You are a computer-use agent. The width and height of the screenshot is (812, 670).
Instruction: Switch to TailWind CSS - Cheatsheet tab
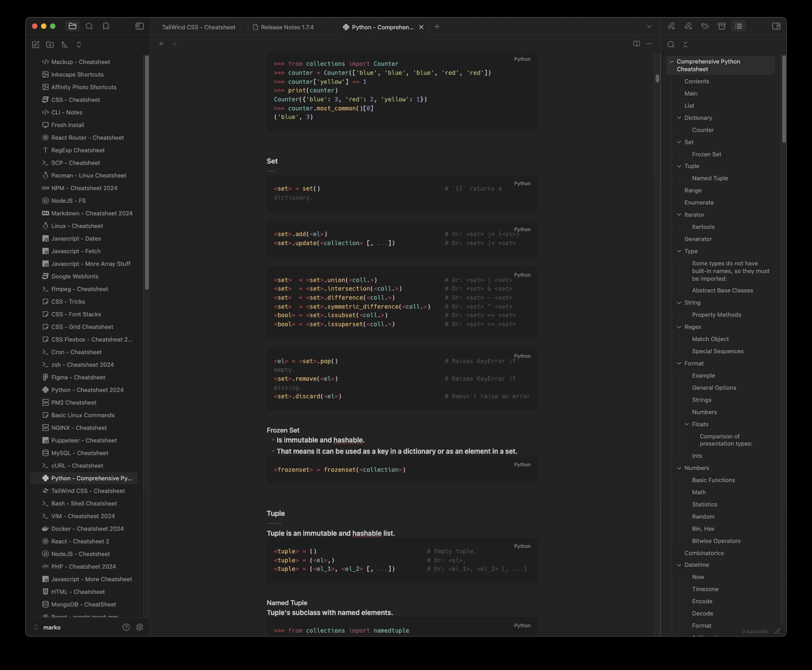[199, 27]
